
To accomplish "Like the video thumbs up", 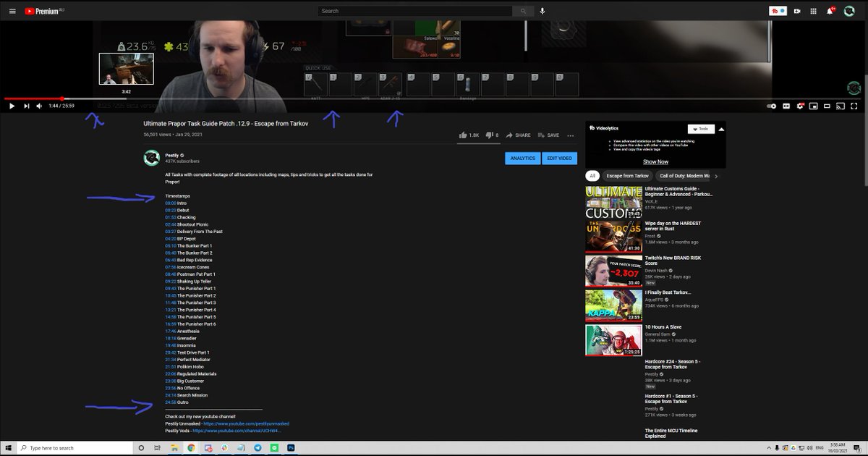I will [x=469, y=135].
